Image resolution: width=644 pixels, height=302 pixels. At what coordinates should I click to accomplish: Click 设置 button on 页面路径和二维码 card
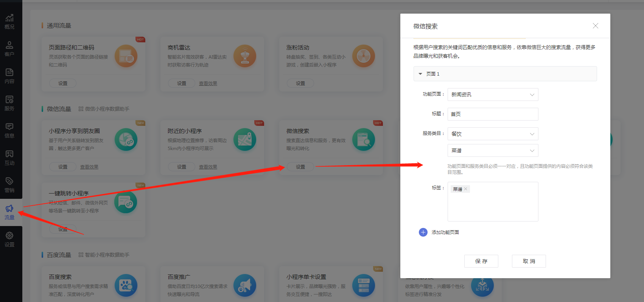click(63, 83)
